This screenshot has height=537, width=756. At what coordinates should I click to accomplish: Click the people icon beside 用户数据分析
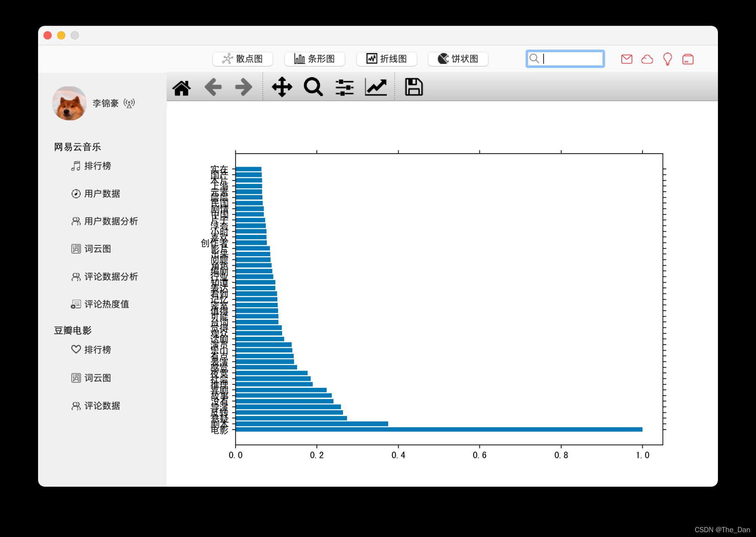[76, 221]
